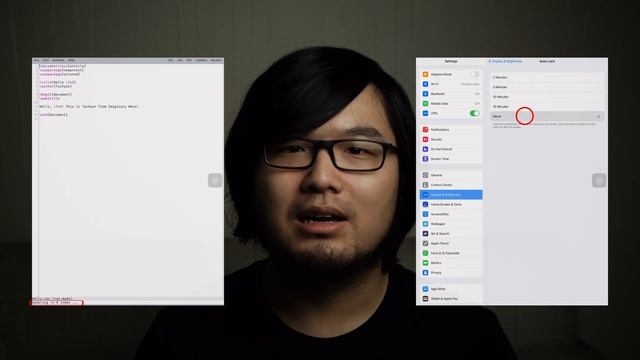Select the 2 Minutes auto-lock option
The image size is (640, 360).
(547, 77)
